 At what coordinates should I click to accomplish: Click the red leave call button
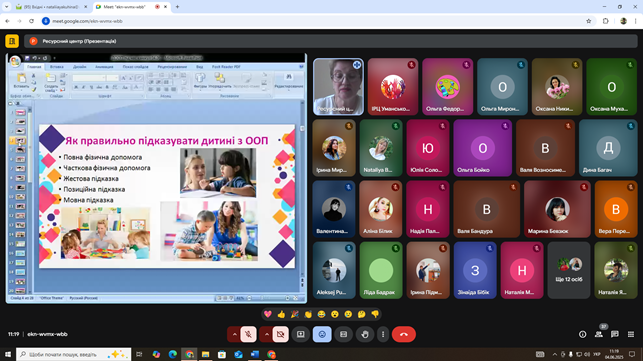coord(404,334)
